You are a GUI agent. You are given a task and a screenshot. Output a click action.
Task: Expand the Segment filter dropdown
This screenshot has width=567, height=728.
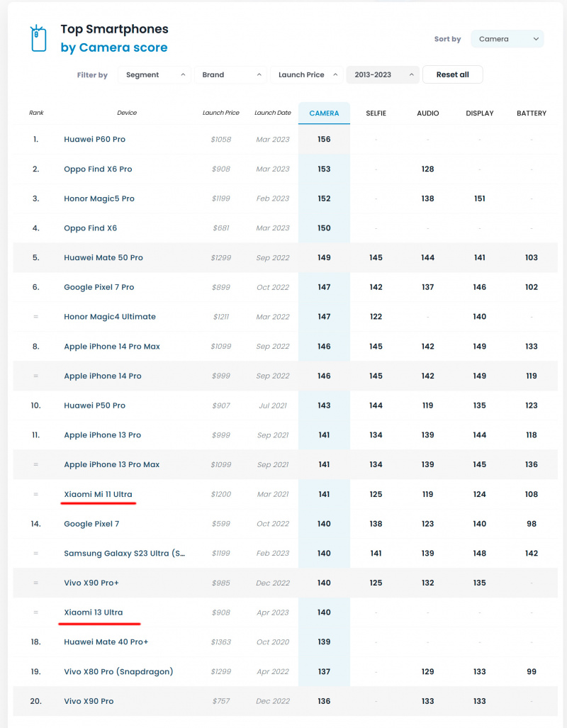[x=153, y=75]
